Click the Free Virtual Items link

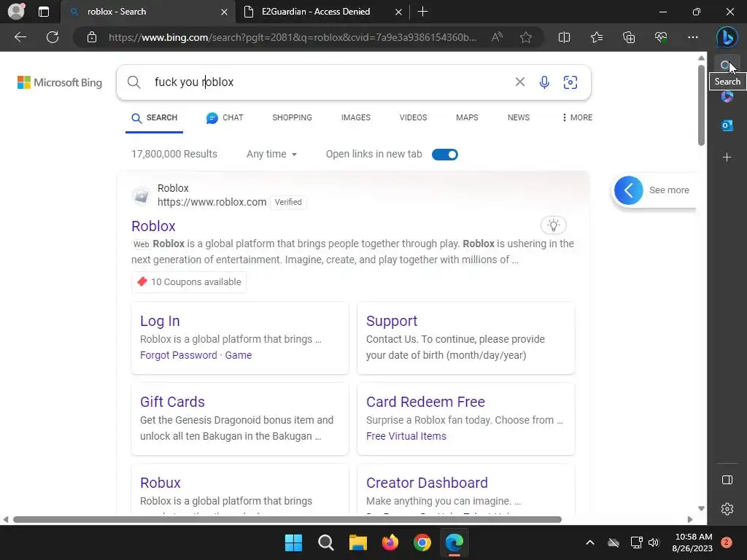pos(406,436)
